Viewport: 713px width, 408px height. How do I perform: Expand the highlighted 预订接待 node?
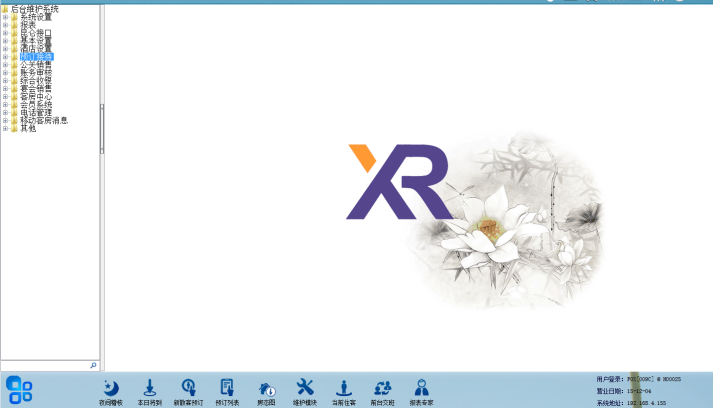point(5,57)
